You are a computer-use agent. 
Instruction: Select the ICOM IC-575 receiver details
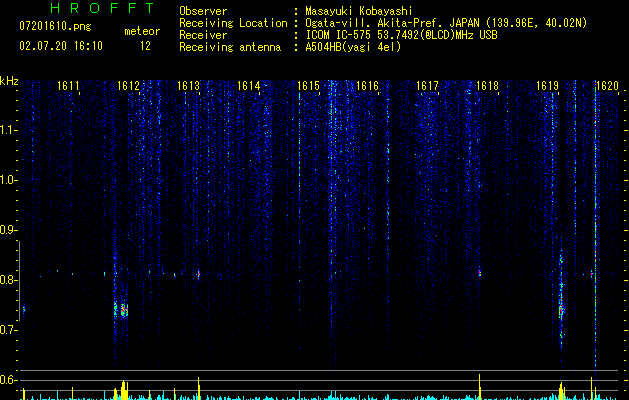coord(401,35)
